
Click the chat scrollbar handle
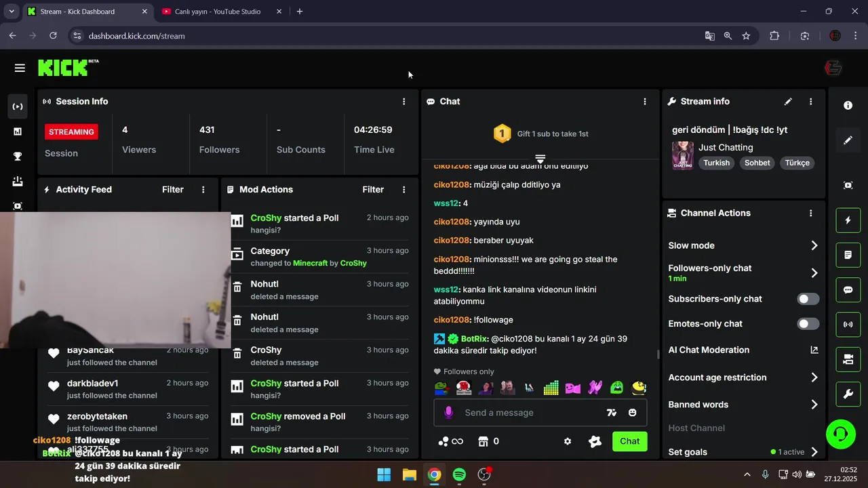(x=658, y=354)
